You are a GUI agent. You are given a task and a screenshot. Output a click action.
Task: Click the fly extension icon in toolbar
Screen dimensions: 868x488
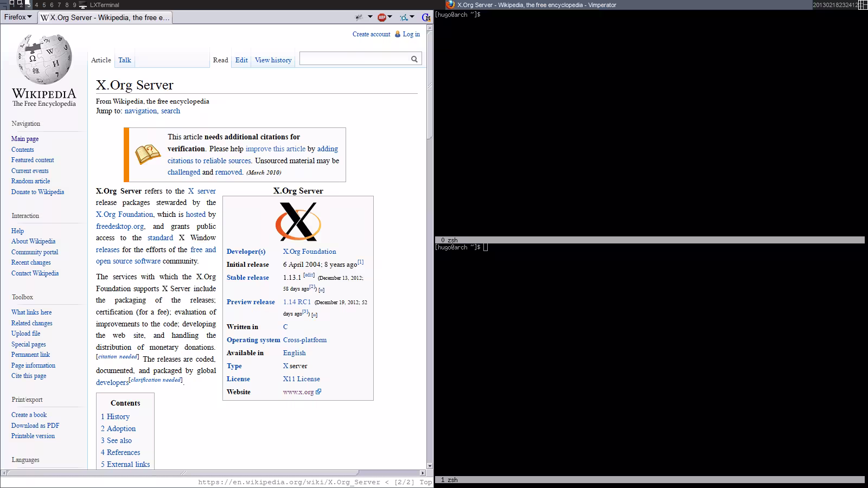point(359,17)
